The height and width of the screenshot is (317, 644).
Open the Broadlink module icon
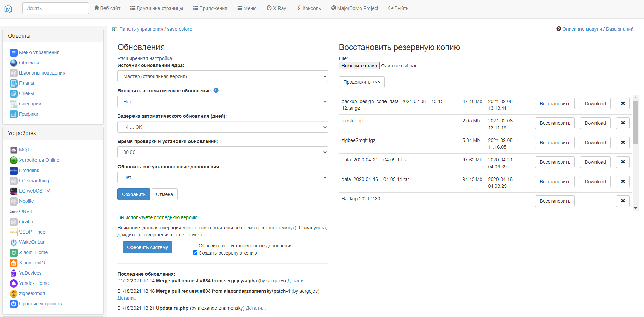[13, 171]
